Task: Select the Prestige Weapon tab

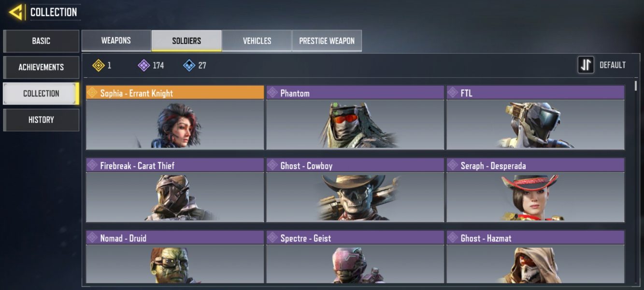Action: (327, 41)
